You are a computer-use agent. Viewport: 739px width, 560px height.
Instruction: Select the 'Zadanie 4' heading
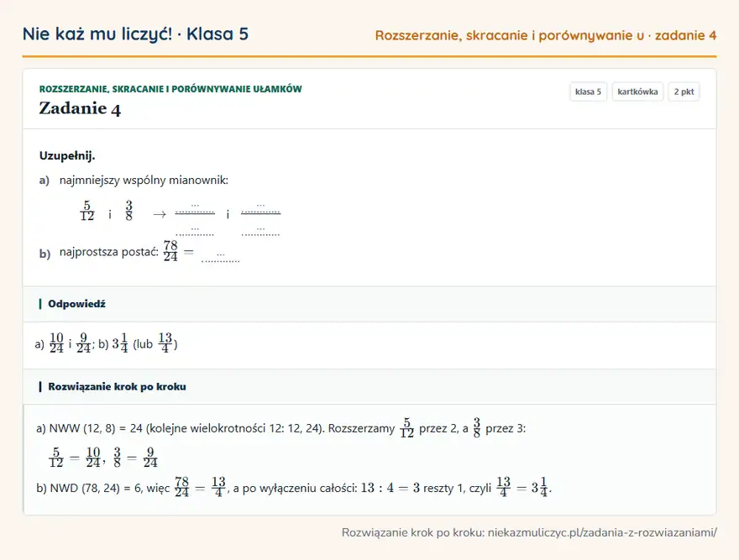(80, 108)
